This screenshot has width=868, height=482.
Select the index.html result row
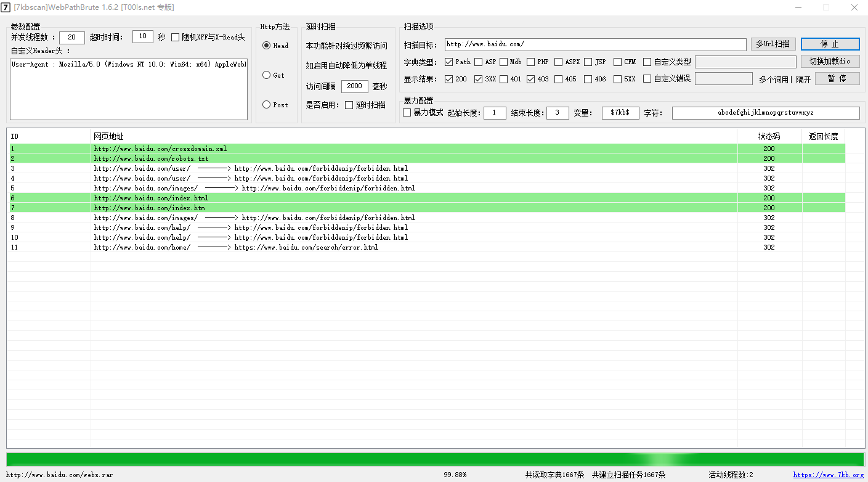tap(426, 198)
